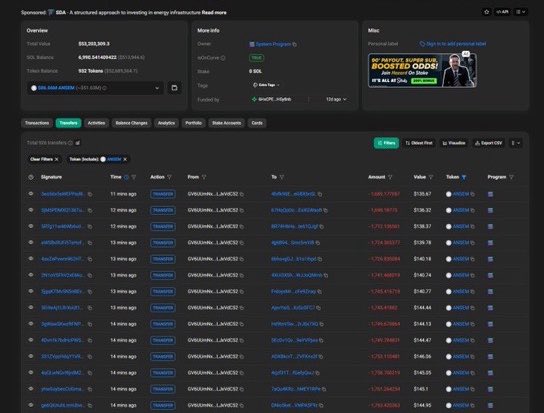
Task: Filter the Amount column
Action: pos(390,177)
